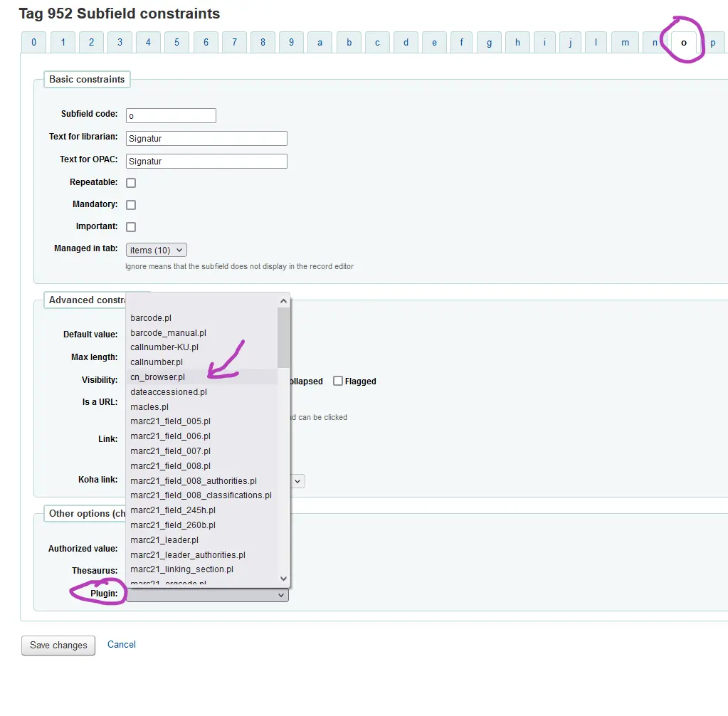Select marc21_linking_section.pl option
This screenshot has width=728, height=716.
(x=201, y=569)
